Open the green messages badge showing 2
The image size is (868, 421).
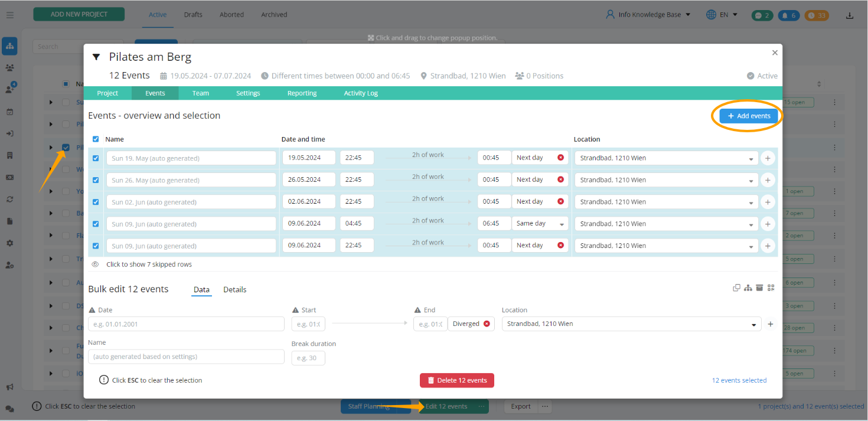pos(762,15)
